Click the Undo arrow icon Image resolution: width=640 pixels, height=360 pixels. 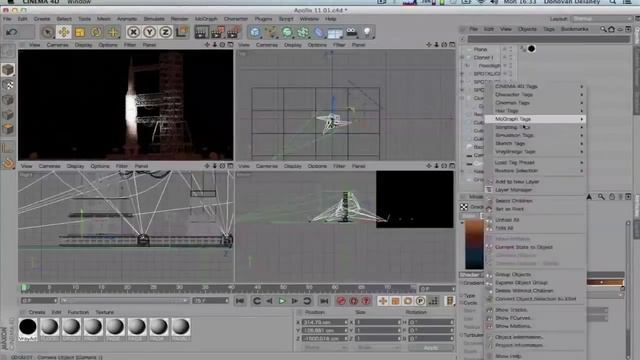[x=11, y=32]
